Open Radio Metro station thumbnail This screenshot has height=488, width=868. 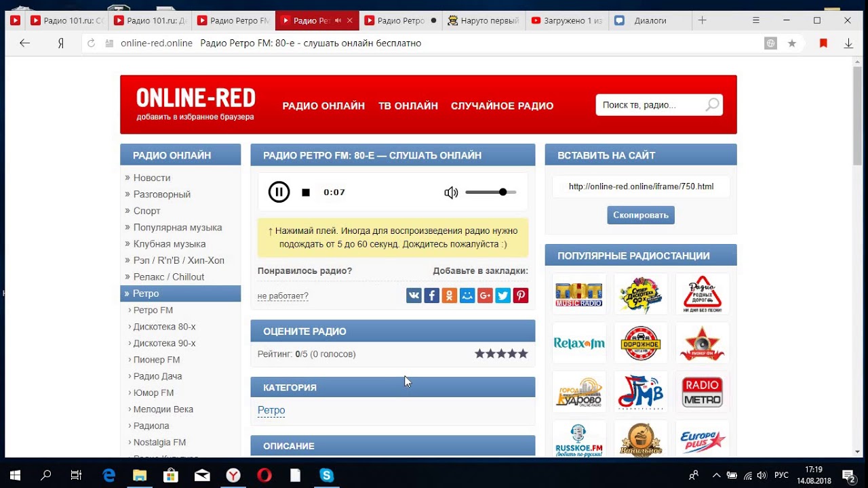click(x=703, y=392)
